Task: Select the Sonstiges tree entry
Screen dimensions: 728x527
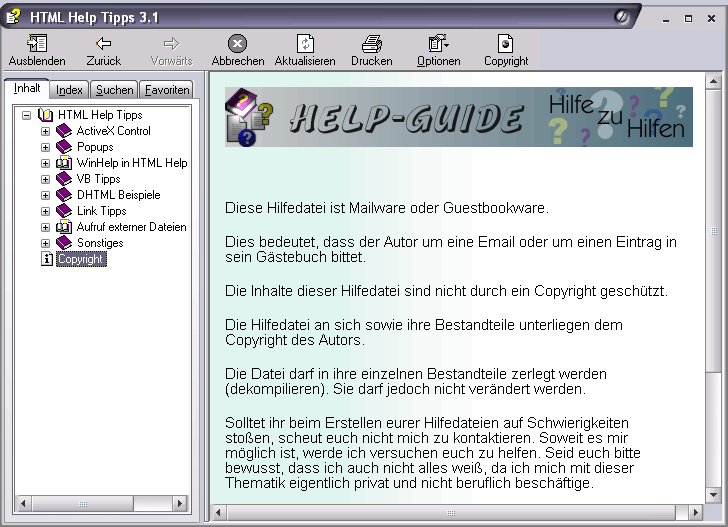Action: [x=100, y=243]
